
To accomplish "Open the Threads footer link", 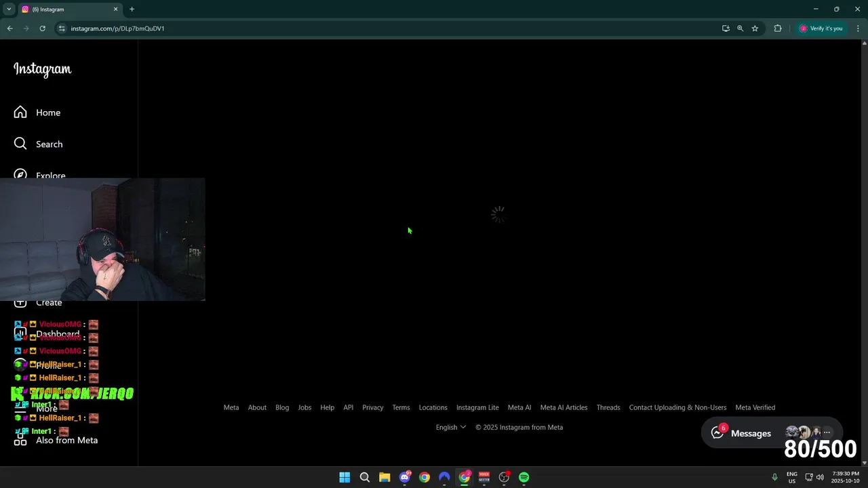I will (608, 407).
